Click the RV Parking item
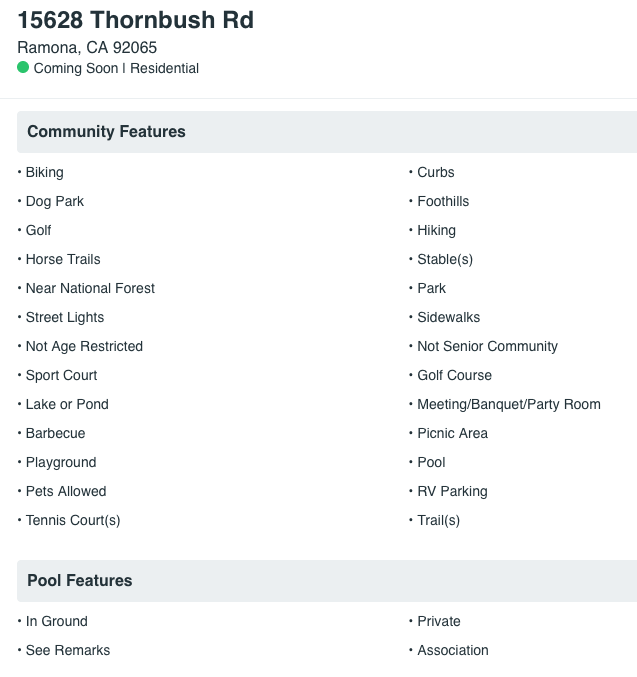Image resolution: width=637 pixels, height=677 pixels. coord(452,491)
